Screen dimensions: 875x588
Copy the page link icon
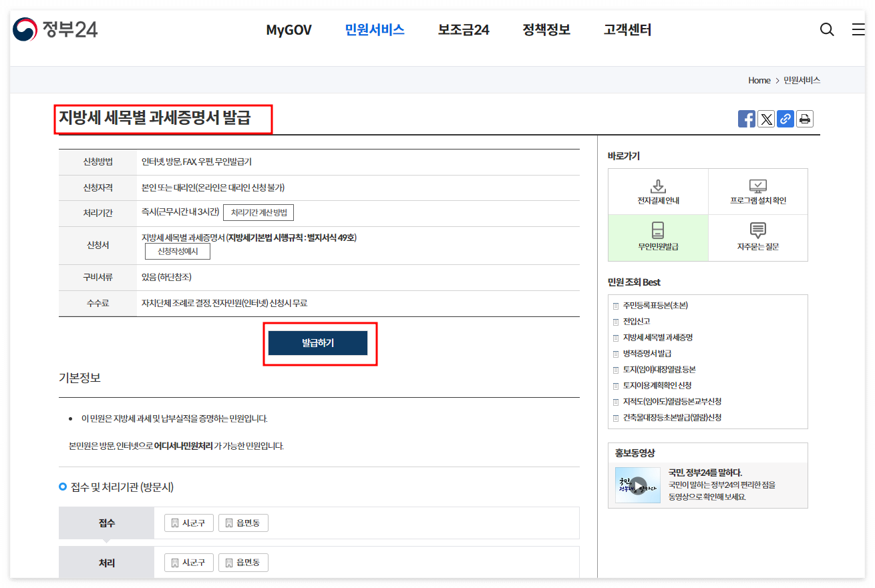(785, 118)
